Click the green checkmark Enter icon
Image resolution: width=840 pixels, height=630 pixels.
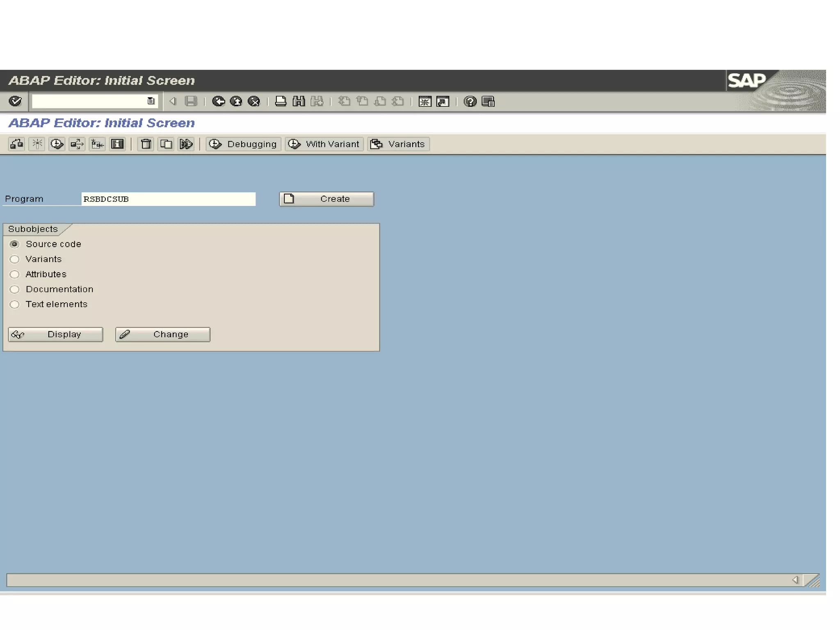15,101
